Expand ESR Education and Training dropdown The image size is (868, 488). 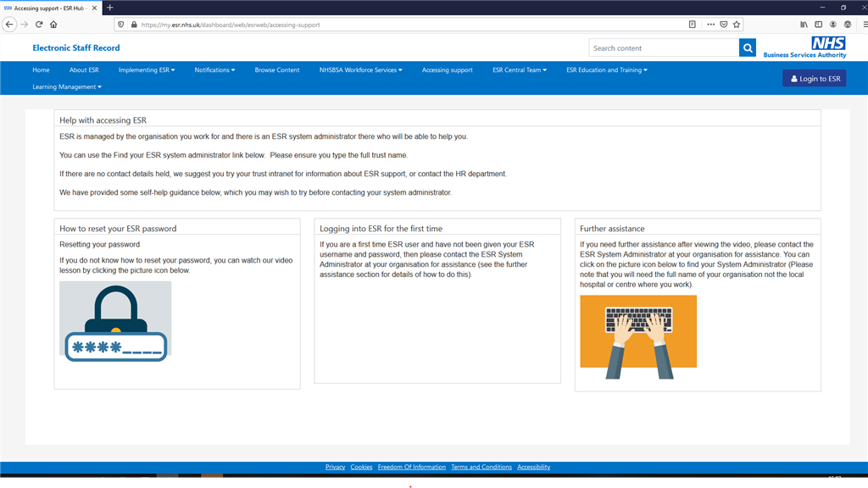coord(607,70)
